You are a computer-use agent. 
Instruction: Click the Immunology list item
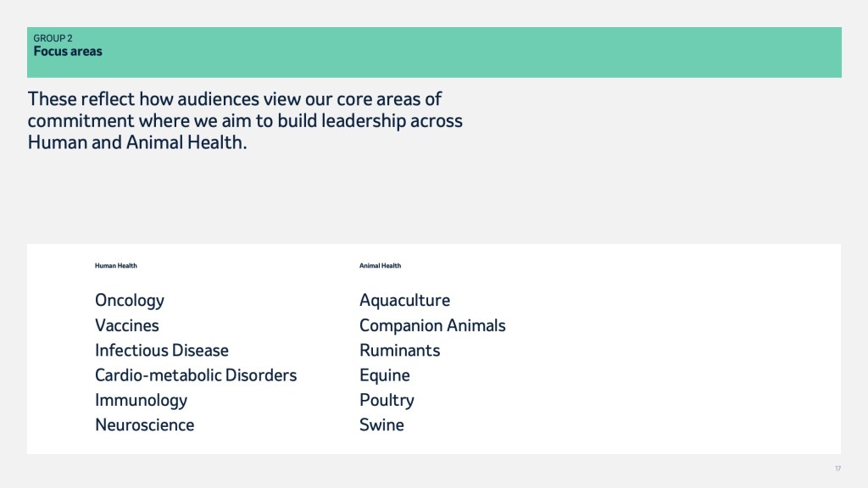142,401
